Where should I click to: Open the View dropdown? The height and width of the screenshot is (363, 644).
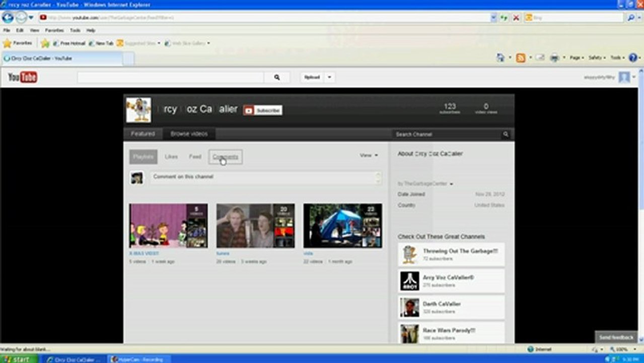(x=369, y=155)
